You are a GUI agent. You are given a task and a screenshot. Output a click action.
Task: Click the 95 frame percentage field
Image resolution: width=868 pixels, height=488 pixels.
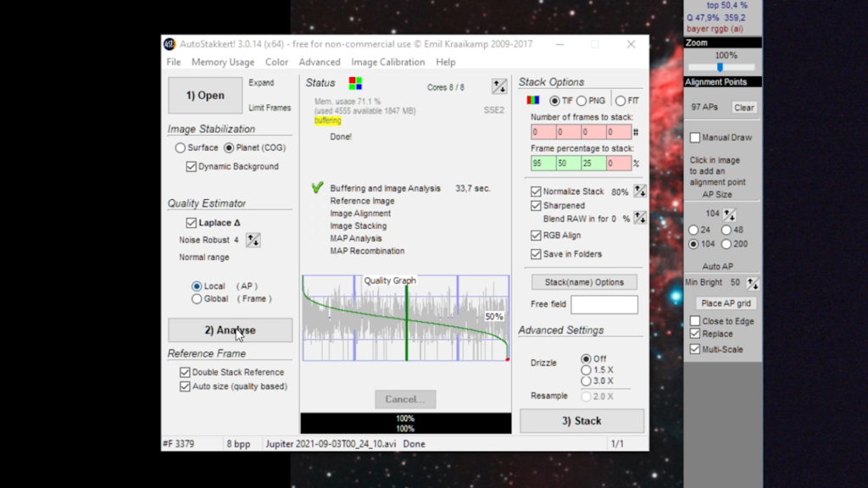(x=543, y=164)
